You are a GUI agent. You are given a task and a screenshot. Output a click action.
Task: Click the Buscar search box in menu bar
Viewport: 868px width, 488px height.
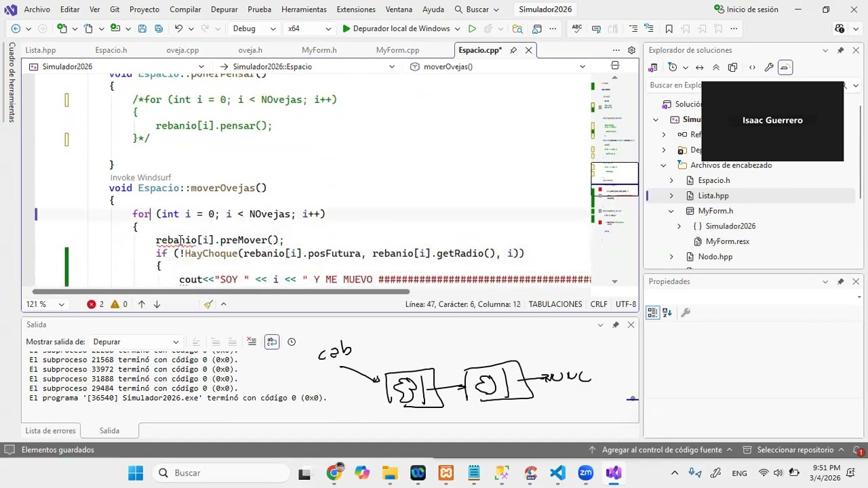point(477,9)
